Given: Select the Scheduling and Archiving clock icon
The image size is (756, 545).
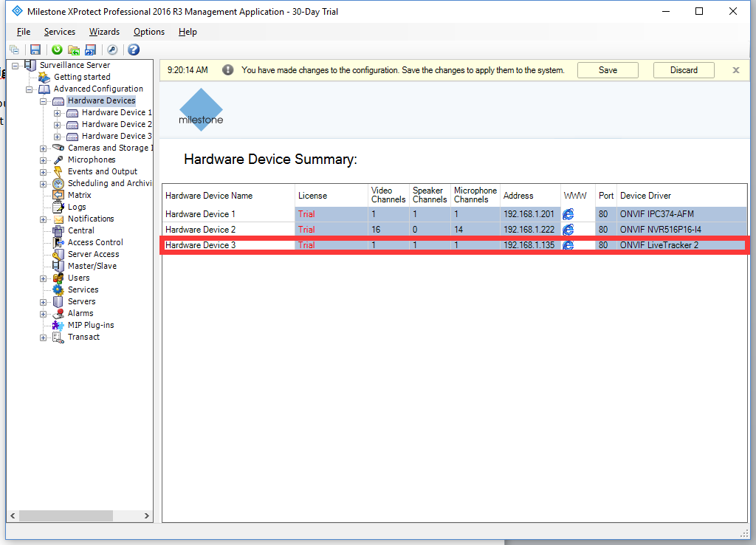Looking at the screenshot, I should pyautogui.click(x=58, y=183).
